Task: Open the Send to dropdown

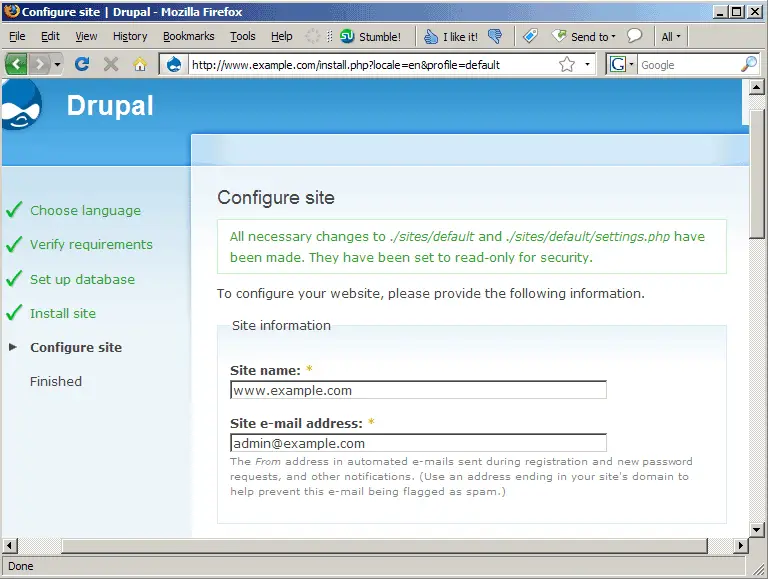Action: coord(583,36)
